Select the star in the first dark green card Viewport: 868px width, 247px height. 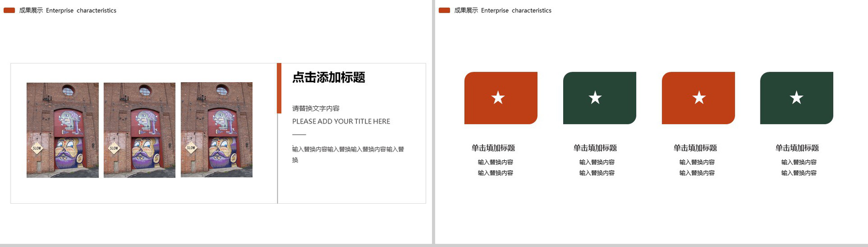pyautogui.click(x=595, y=98)
